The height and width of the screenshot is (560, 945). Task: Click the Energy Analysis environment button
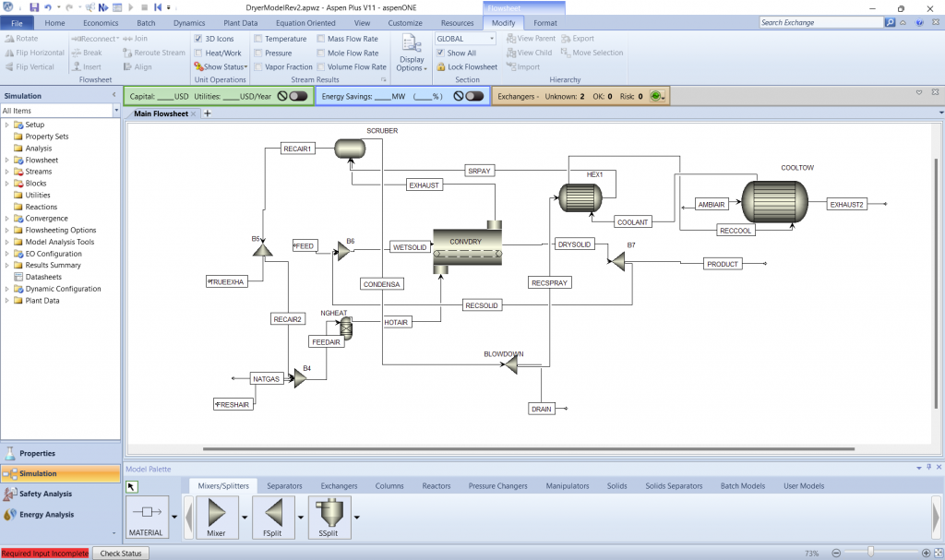[x=45, y=514]
